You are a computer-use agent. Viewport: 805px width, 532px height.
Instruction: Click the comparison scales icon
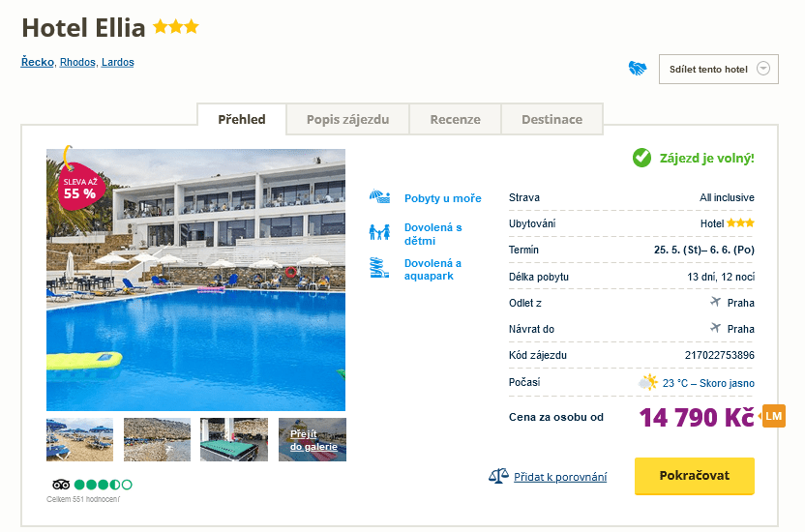pos(498,476)
